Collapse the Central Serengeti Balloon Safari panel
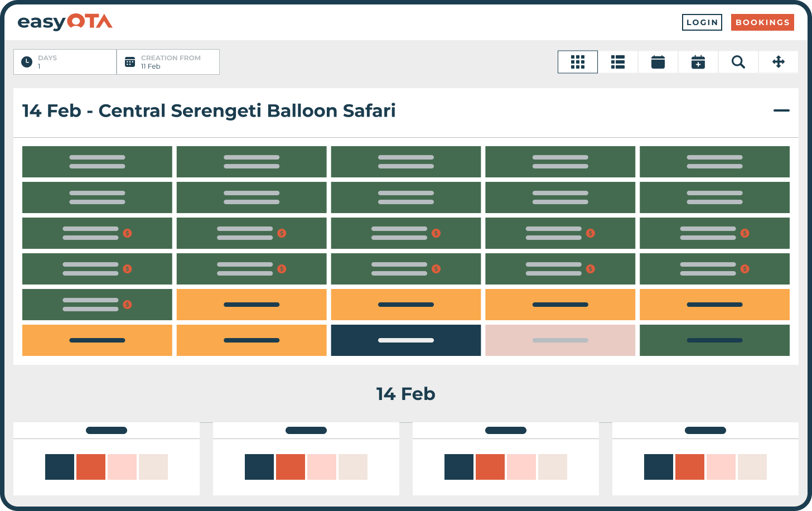 tap(781, 110)
